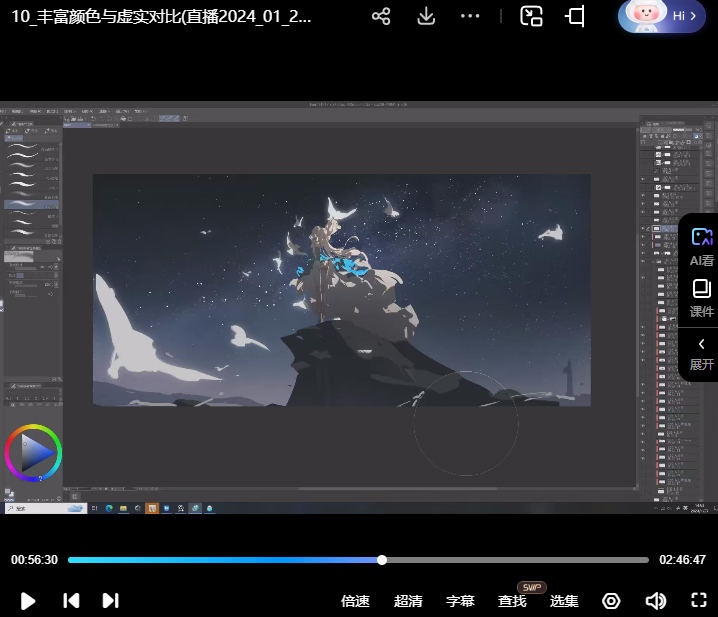718x617 pixels.
Task: Play the video
Action: tap(28, 601)
